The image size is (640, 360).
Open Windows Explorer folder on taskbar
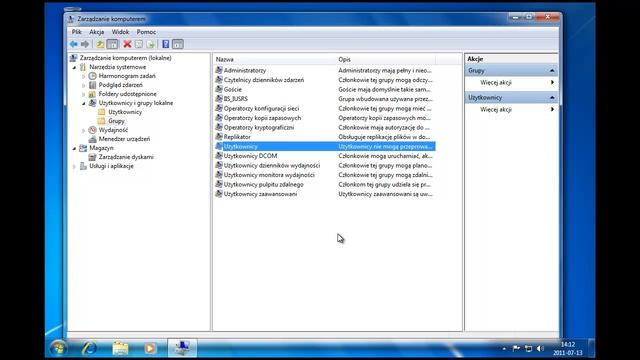120,348
